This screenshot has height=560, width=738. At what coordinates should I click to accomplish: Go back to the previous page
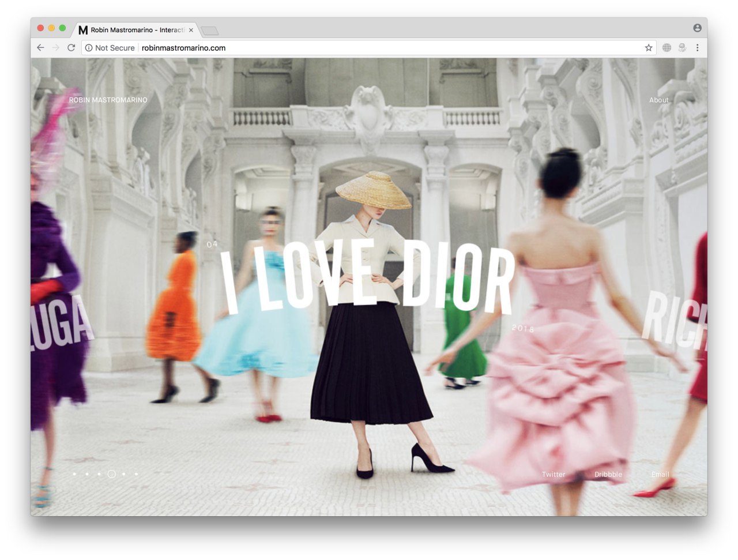coord(40,48)
